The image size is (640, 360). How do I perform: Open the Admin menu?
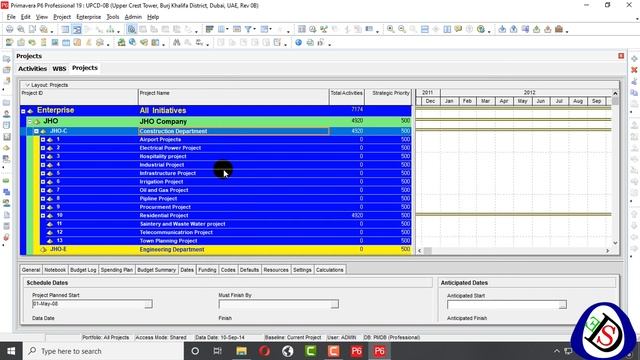tap(133, 17)
